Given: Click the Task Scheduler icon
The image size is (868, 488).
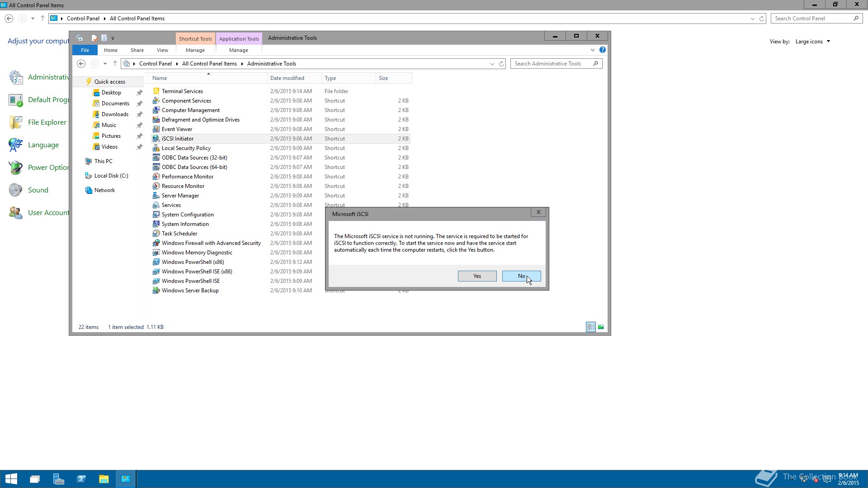Looking at the screenshot, I should coord(156,234).
